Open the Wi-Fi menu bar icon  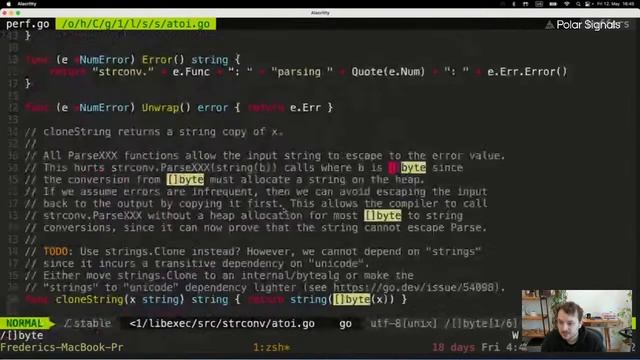(x=567, y=4)
